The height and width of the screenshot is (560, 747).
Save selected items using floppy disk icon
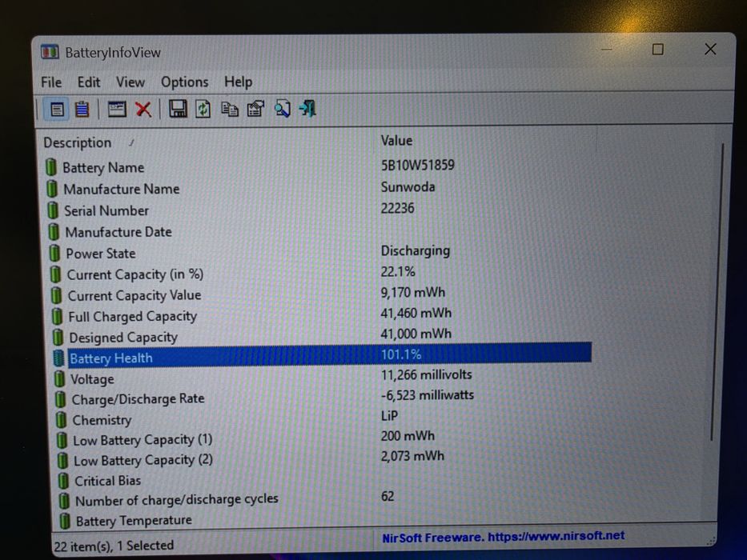pos(178,109)
